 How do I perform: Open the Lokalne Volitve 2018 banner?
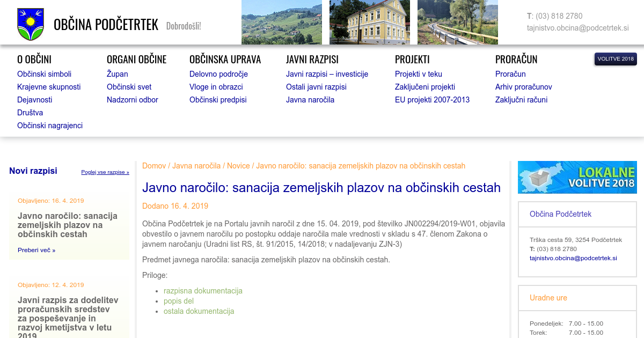pyautogui.click(x=577, y=177)
